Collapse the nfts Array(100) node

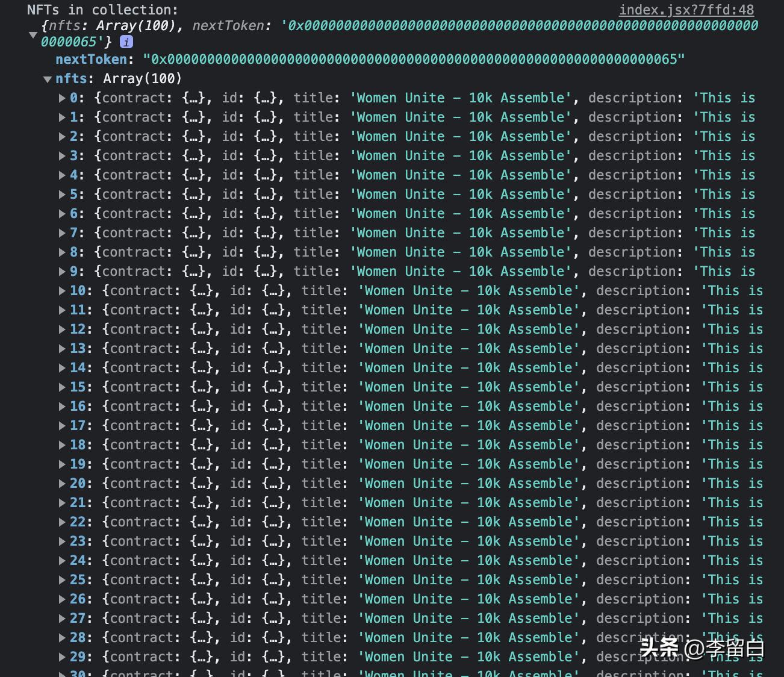point(47,79)
